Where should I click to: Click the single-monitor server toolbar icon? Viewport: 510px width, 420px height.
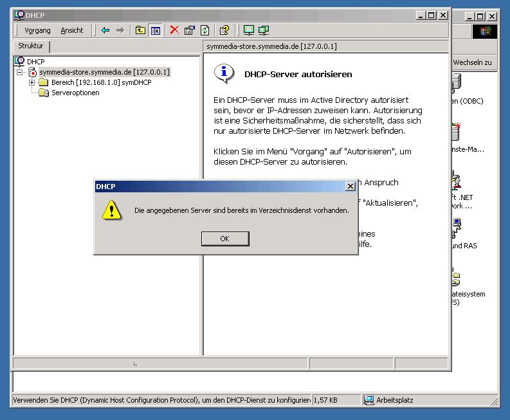pos(249,30)
